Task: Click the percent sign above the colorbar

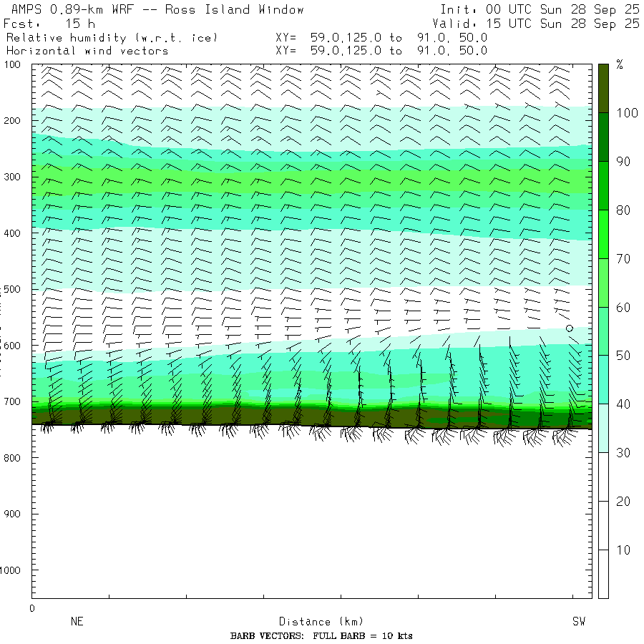Action: pyautogui.click(x=620, y=66)
